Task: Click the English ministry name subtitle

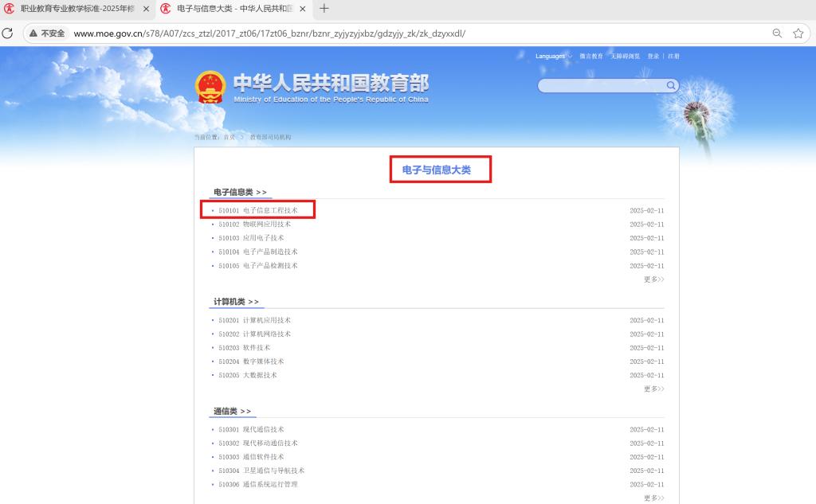Action: tap(331, 100)
